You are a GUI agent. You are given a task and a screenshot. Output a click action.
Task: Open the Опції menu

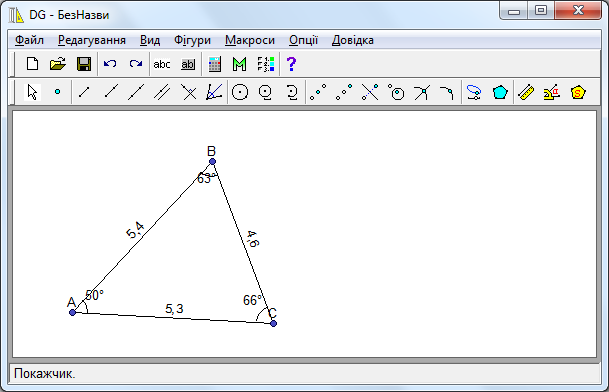point(303,40)
